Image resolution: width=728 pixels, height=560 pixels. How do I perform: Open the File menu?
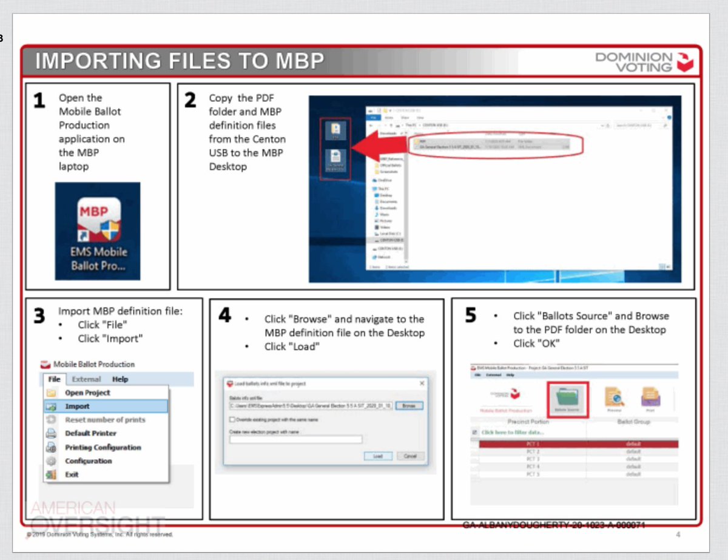point(54,379)
